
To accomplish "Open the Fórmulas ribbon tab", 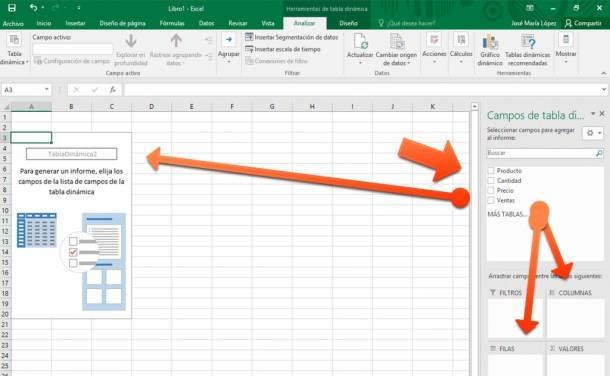I will pos(172,23).
